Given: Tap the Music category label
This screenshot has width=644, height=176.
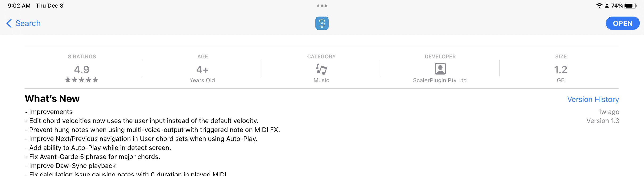Looking at the screenshot, I should 321,80.
